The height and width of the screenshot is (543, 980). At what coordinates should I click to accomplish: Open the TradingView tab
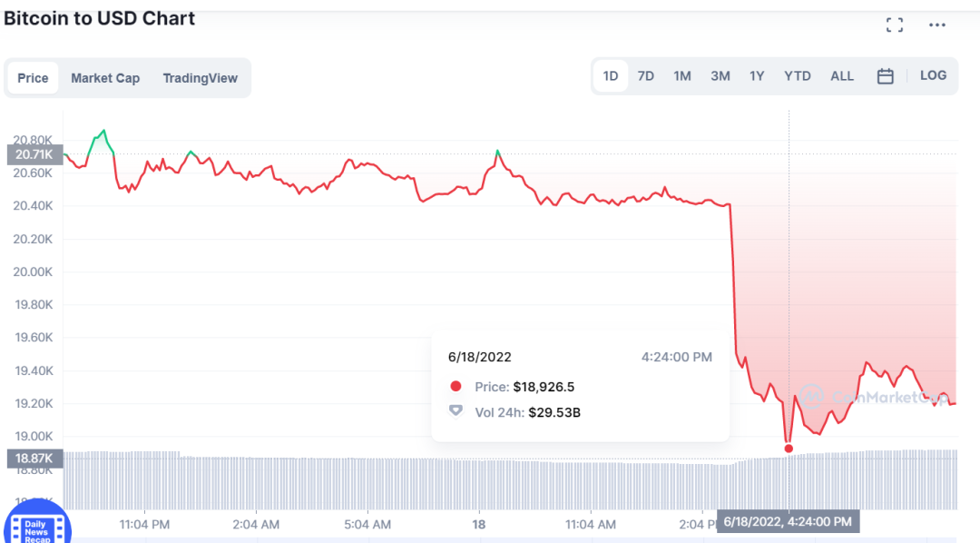[200, 78]
